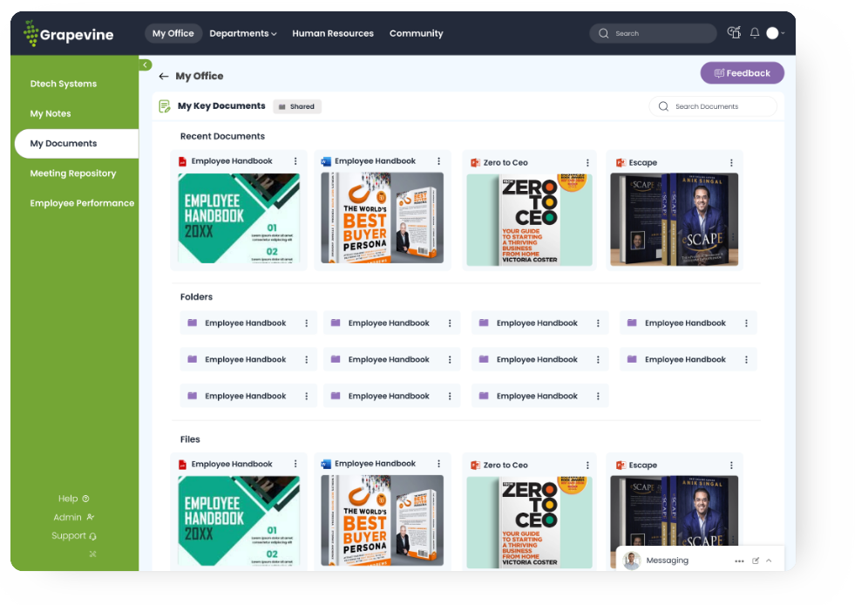868x605 pixels.
Task: Click the coffee break timer icon
Action: [x=734, y=33]
